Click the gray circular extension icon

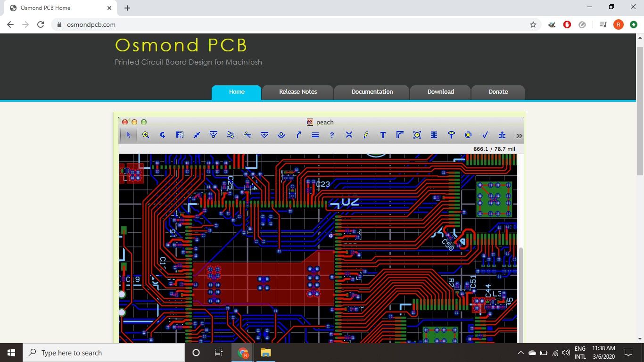pyautogui.click(x=582, y=25)
